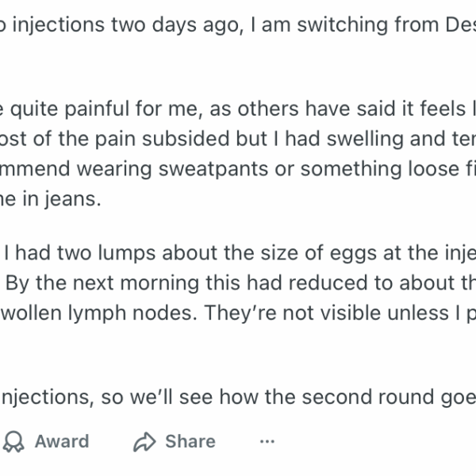Click the line starting 'injections two days ago'
Viewport: 476px width, 476px height.
(x=119, y=25)
